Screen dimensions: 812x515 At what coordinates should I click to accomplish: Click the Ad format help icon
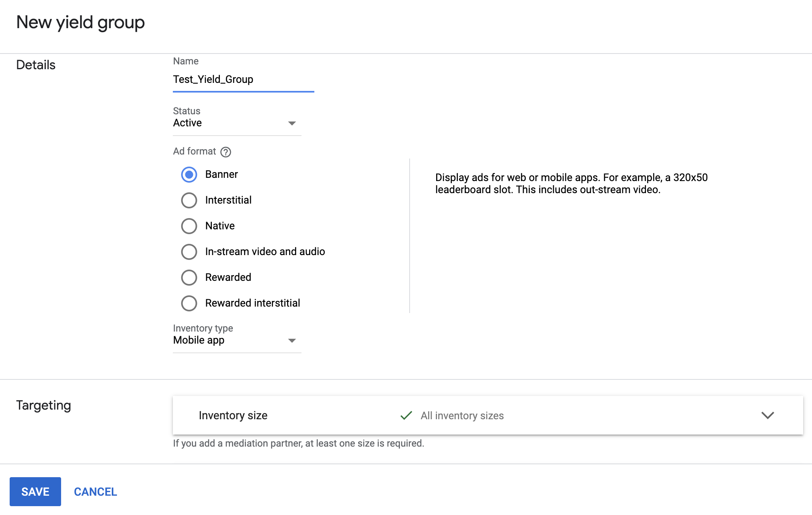click(226, 152)
